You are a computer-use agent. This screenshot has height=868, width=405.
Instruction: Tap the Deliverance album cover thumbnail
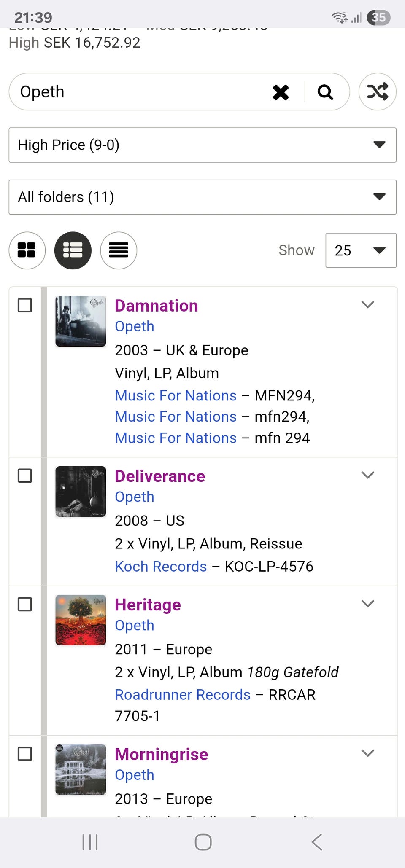[81, 492]
